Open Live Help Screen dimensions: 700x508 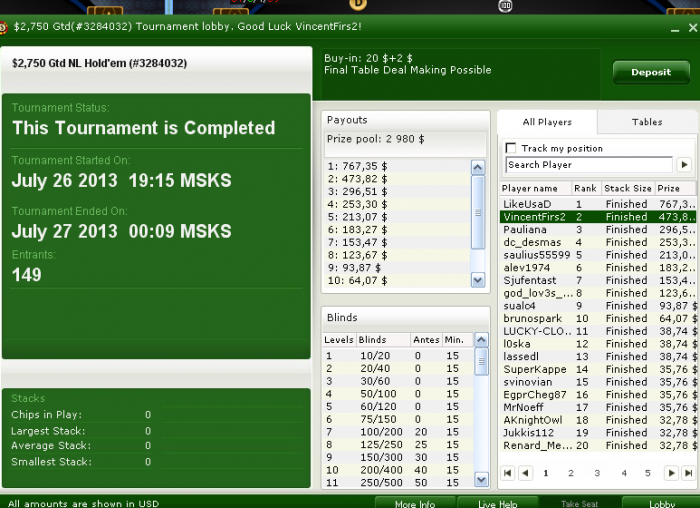(497, 503)
